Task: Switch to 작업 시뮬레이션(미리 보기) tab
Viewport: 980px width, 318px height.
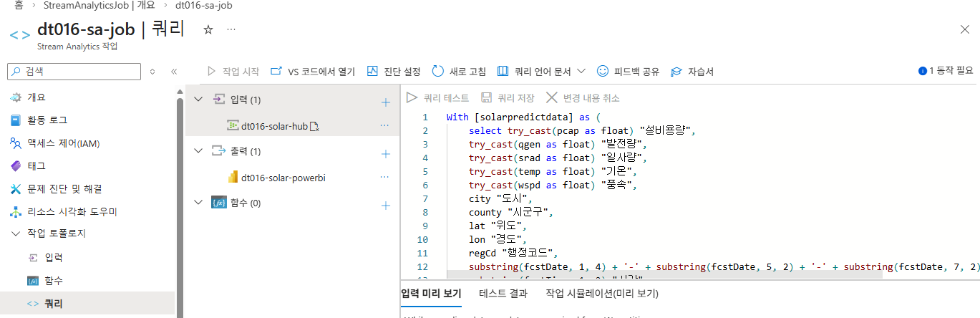Action: coord(602,293)
